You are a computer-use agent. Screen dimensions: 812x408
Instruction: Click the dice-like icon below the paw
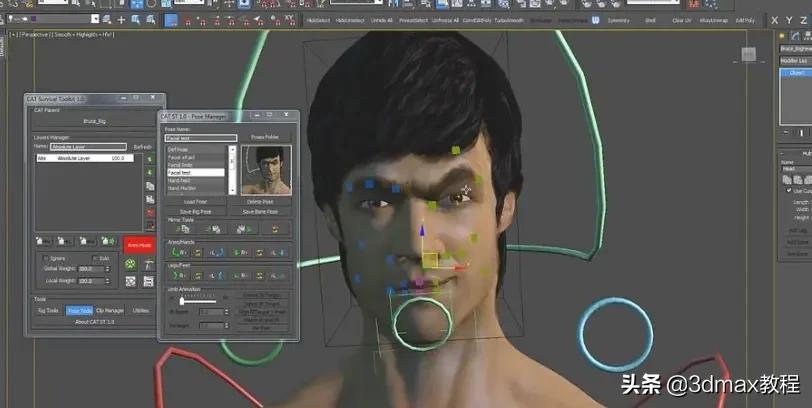coord(130,281)
